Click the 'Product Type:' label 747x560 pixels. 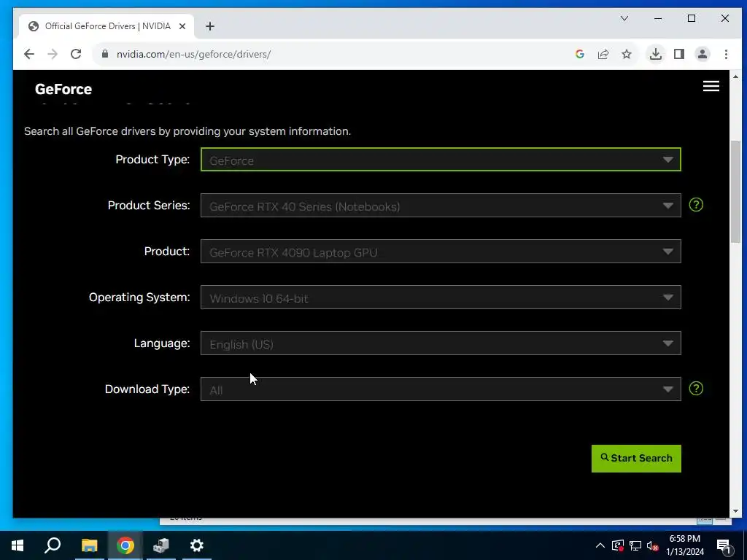click(152, 160)
